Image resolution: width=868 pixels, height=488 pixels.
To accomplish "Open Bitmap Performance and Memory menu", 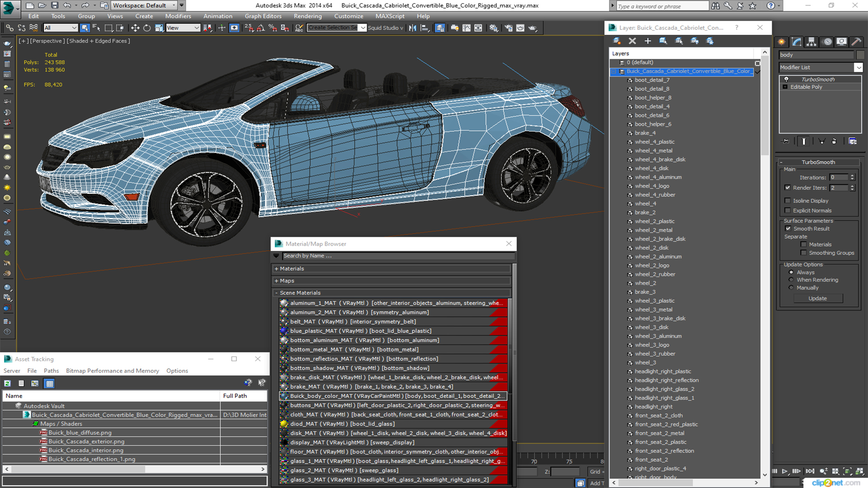I will [113, 371].
